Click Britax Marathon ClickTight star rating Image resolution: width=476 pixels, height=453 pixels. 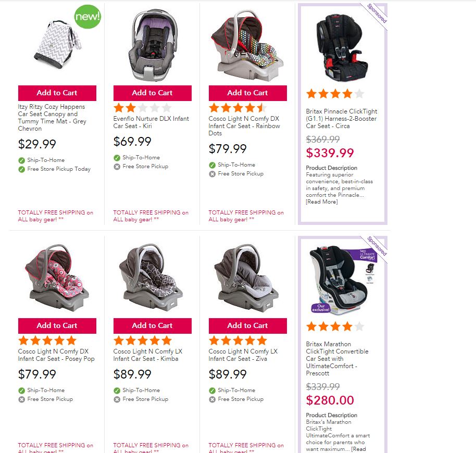tap(335, 326)
